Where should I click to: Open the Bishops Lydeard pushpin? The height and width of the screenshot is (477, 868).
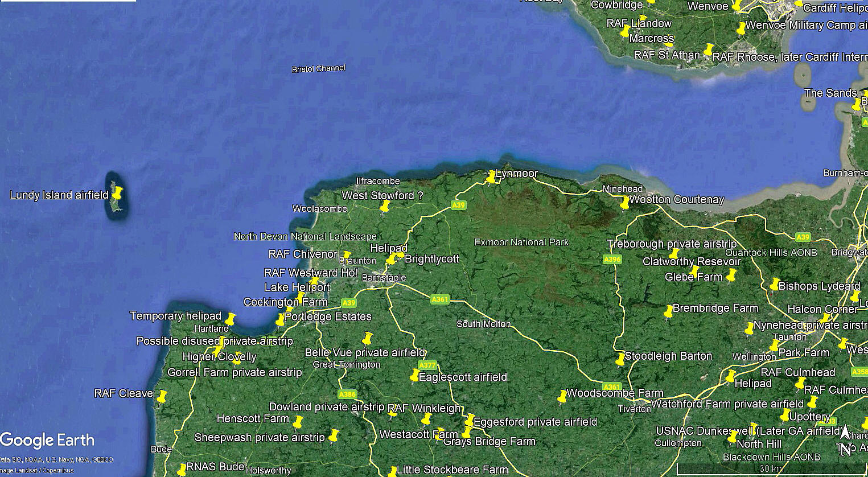pyautogui.click(x=774, y=284)
